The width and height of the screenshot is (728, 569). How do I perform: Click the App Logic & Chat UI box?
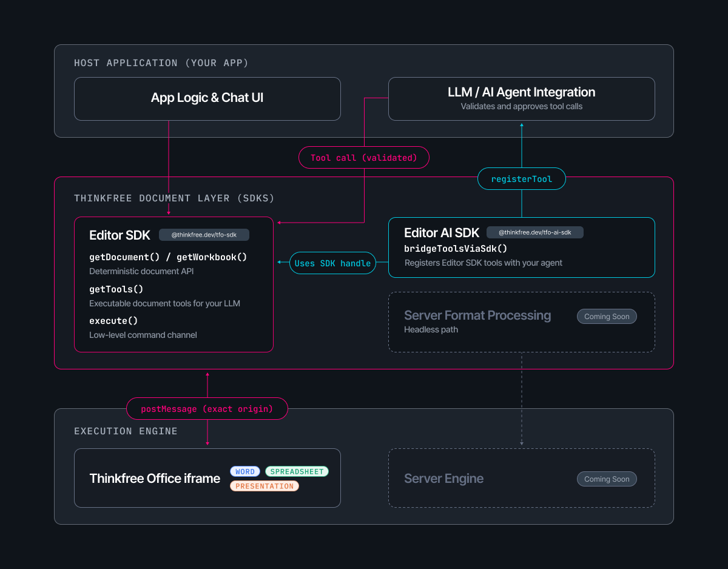click(x=207, y=99)
